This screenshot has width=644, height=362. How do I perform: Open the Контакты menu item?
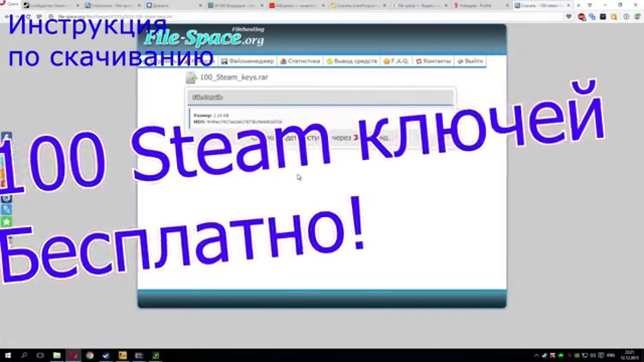(x=434, y=61)
